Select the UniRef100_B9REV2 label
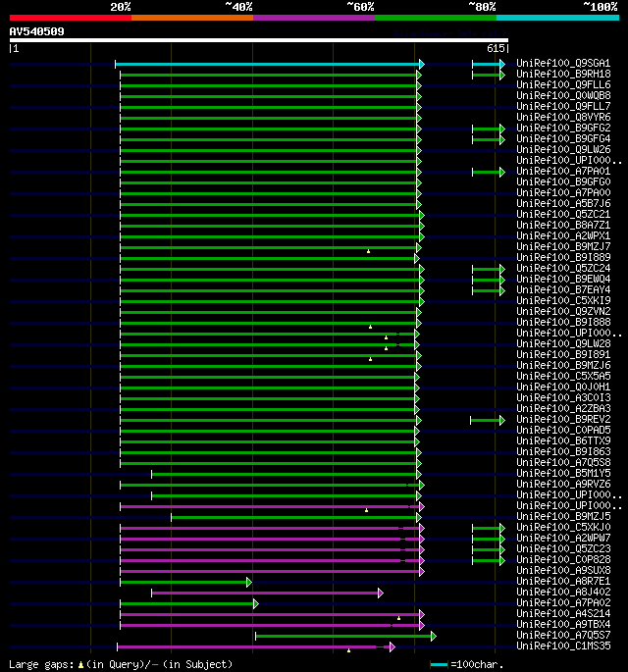 pos(563,420)
